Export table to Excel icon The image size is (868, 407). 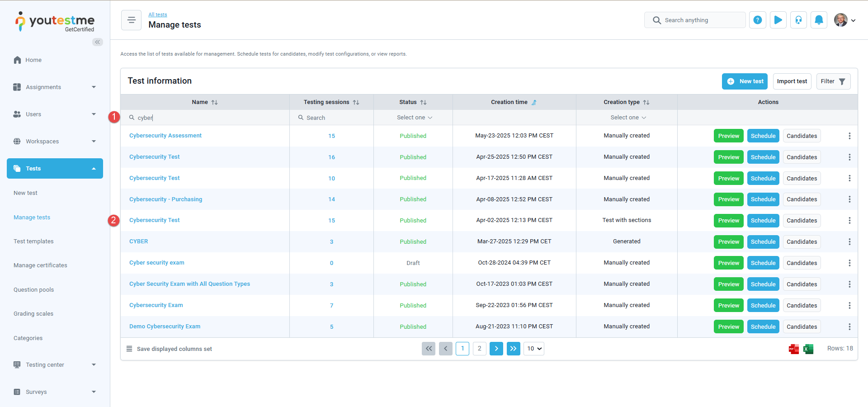tap(808, 349)
